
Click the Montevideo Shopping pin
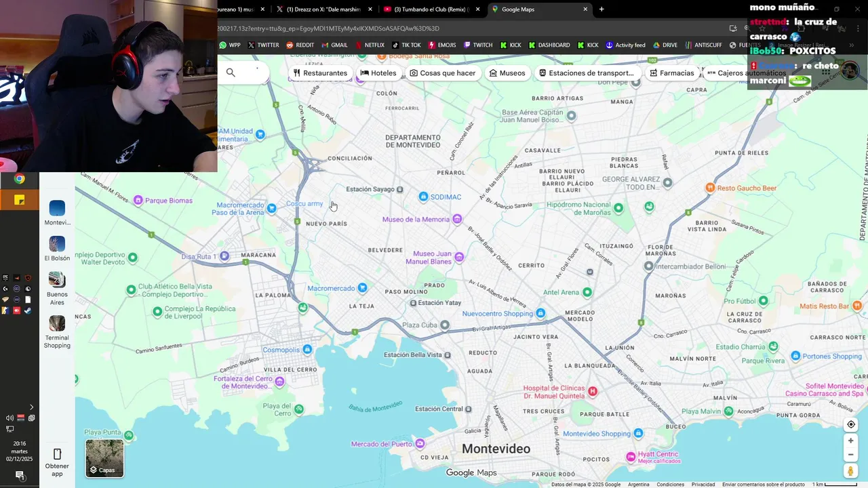pyautogui.click(x=638, y=433)
